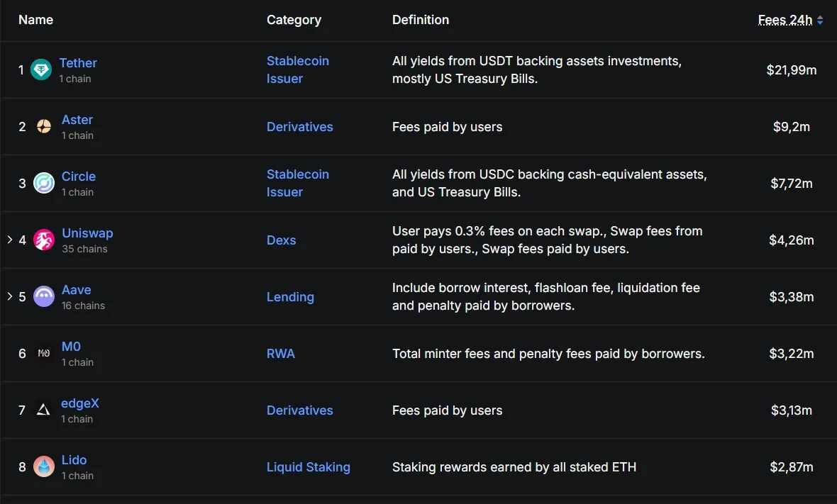Select the Lending category link
Image resolution: width=837 pixels, height=504 pixels.
[x=290, y=297]
